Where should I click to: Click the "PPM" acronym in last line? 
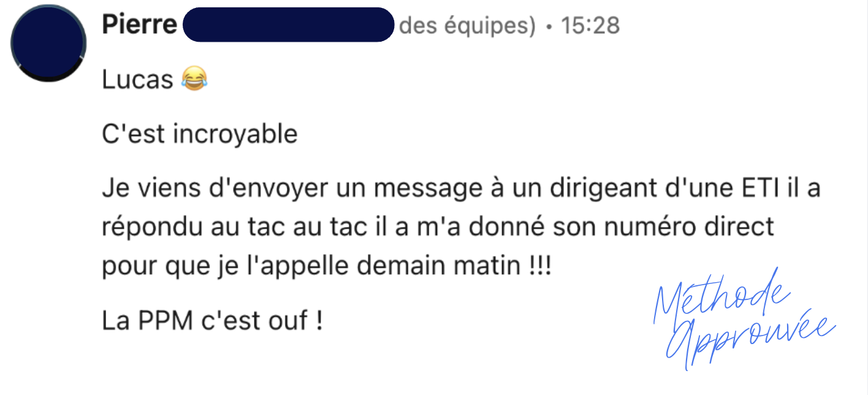166,320
